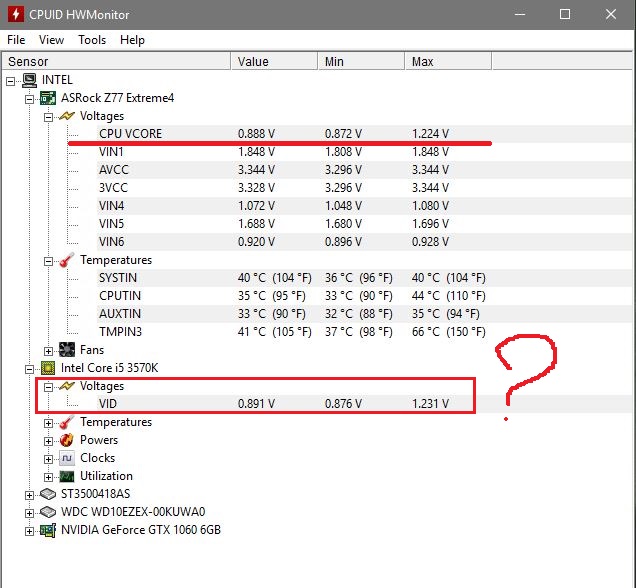Click the motherboard Voltages lightning icon
The image size is (636, 588).
pos(67,116)
